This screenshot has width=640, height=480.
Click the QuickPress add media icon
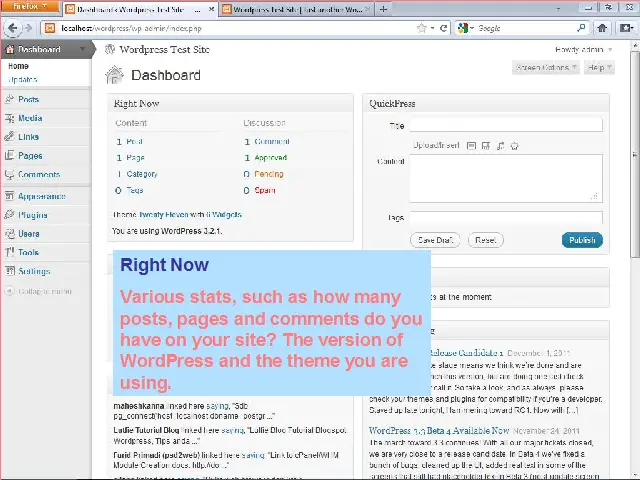coord(514,146)
